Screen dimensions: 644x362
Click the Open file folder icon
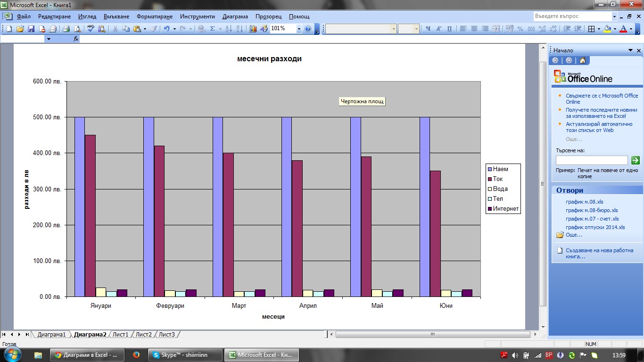coord(20,29)
